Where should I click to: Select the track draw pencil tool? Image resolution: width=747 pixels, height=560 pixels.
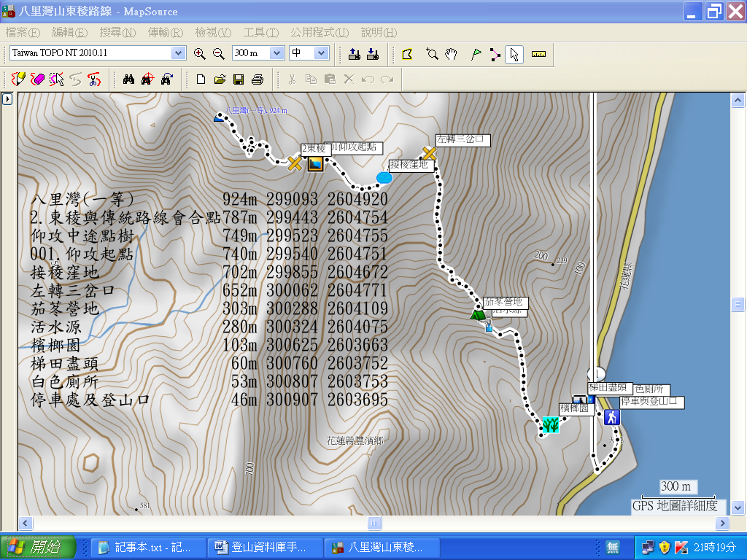18,79
